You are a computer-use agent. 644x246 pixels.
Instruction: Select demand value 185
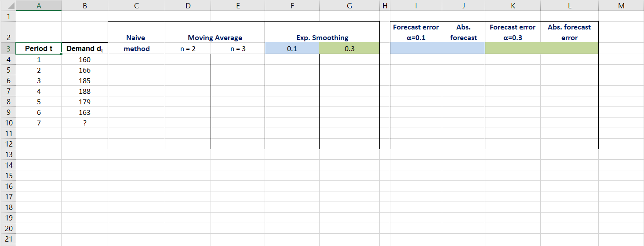tap(85, 81)
